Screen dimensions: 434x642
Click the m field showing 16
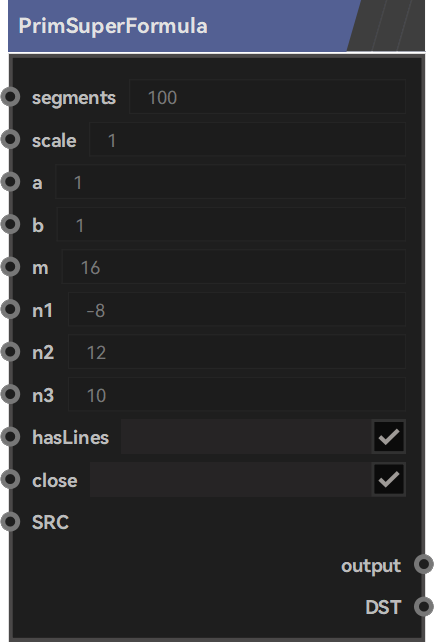click(x=234, y=267)
